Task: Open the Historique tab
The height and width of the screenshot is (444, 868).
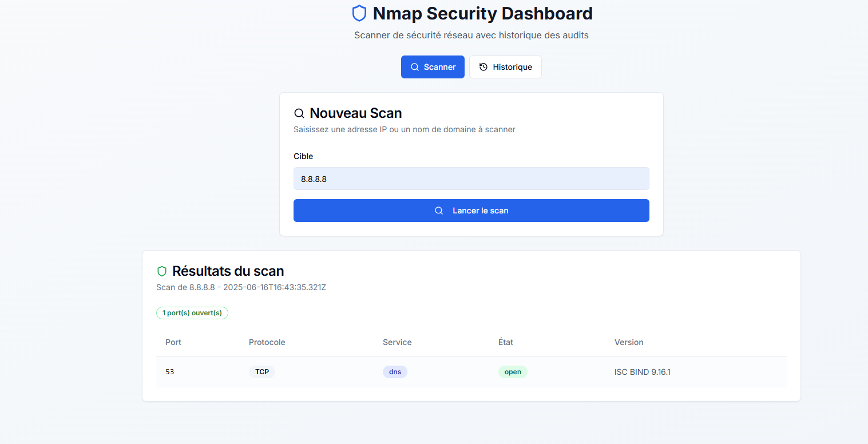Action: pyautogui.click(x=505, y=67)
